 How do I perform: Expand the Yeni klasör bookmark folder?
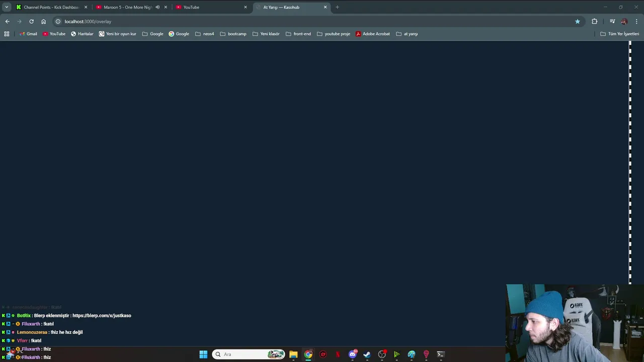266,34
